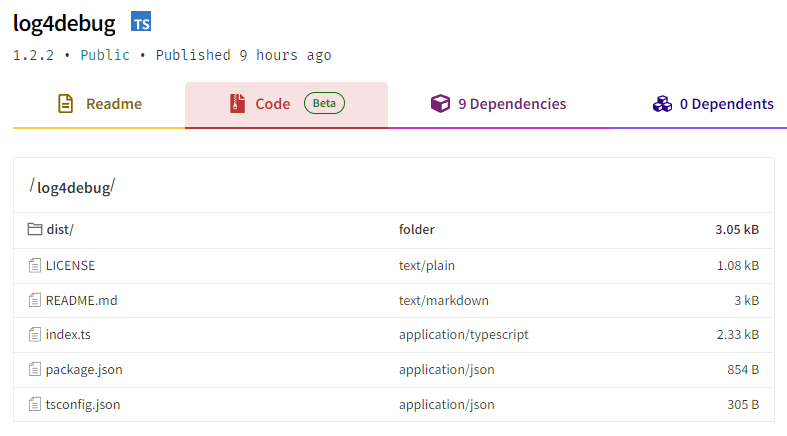Click the index.ts file icon
Image resolution: width=787 pixels, height=436 pixels.
[35, 335]
